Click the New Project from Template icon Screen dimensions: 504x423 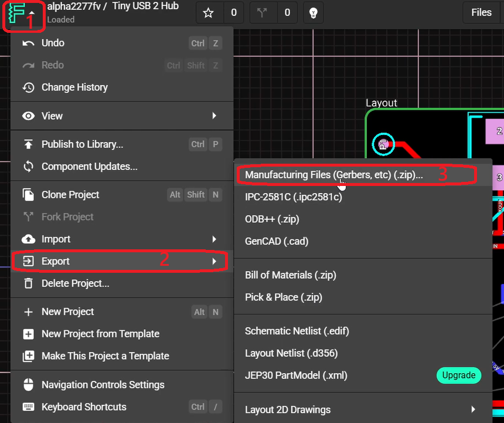(28, 334)
